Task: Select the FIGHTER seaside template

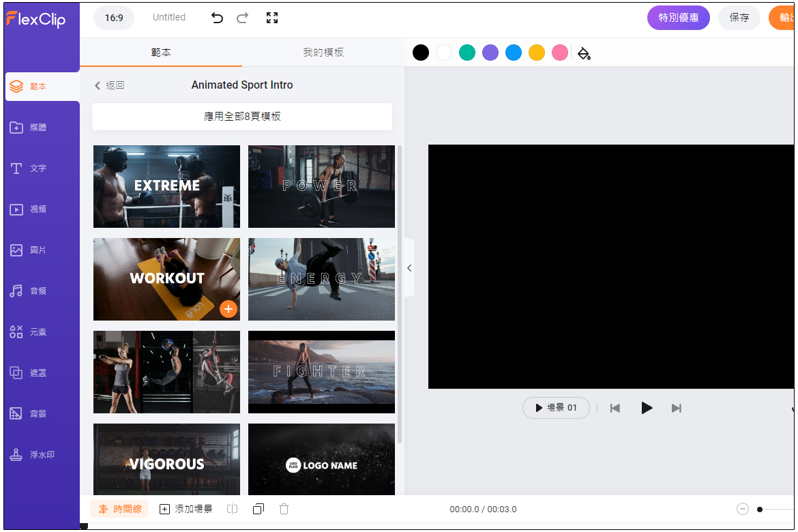Action: tap(322, 372)
